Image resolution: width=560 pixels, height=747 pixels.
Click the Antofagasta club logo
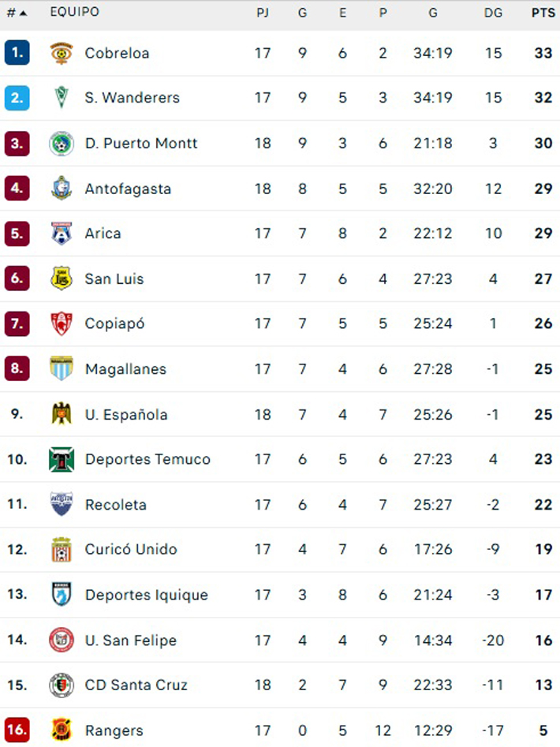[x=62, y=189]
